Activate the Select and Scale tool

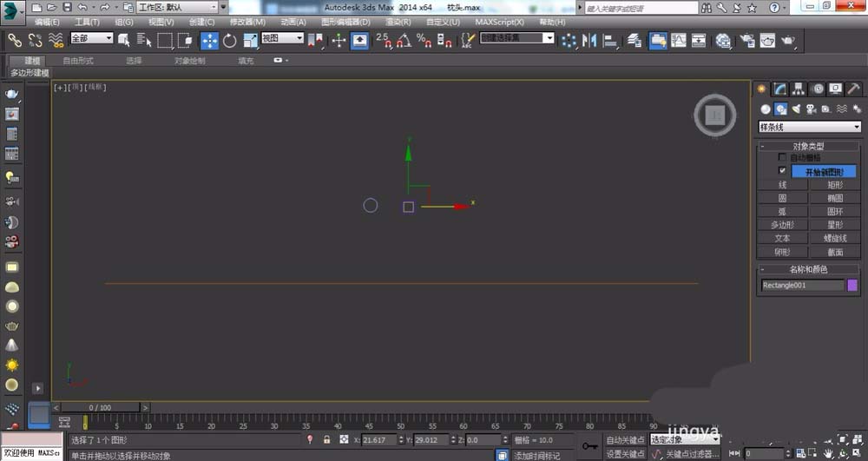click(250, 41)
